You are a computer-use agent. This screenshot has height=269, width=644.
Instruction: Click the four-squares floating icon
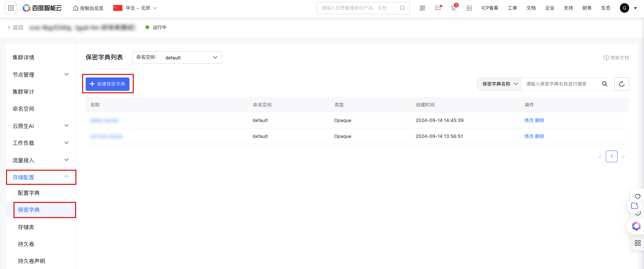click(x=638, y=243)
